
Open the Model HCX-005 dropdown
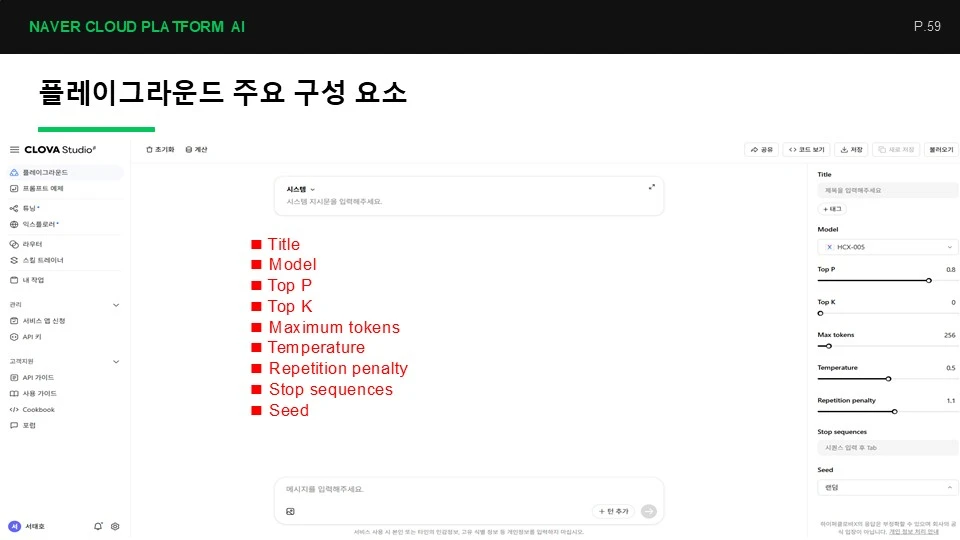pyautogui.click(x=887, y=247)
